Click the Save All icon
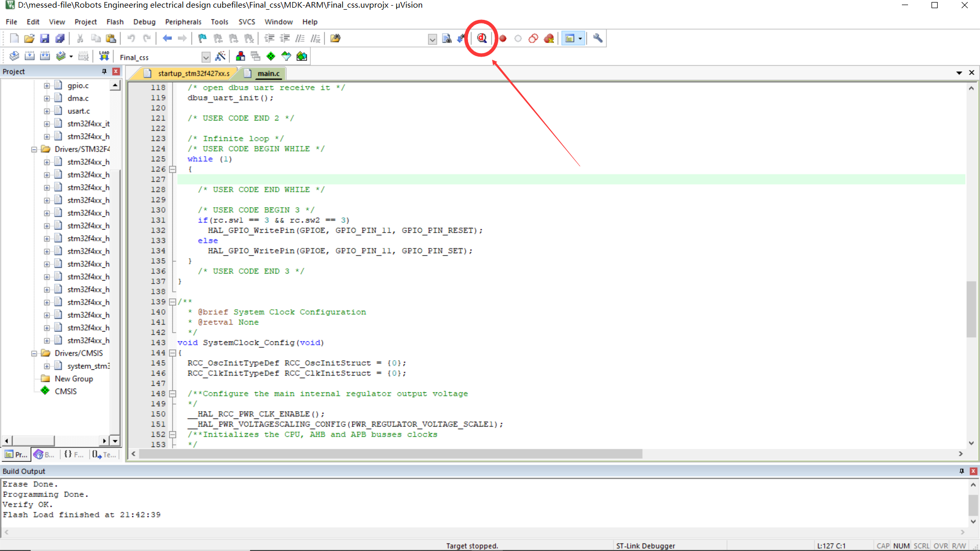Image resolution: width=980 pixels, height=551 pixels. coord(60,38)
